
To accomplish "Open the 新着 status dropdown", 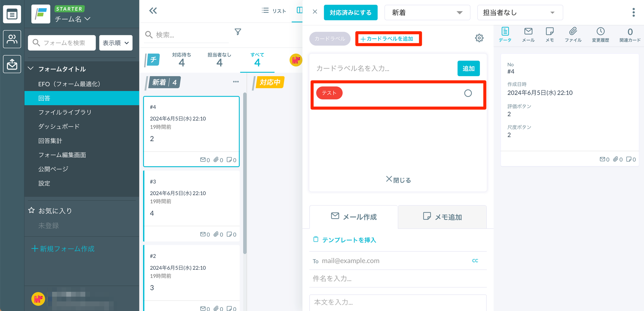I will click(x=427, y=13).
